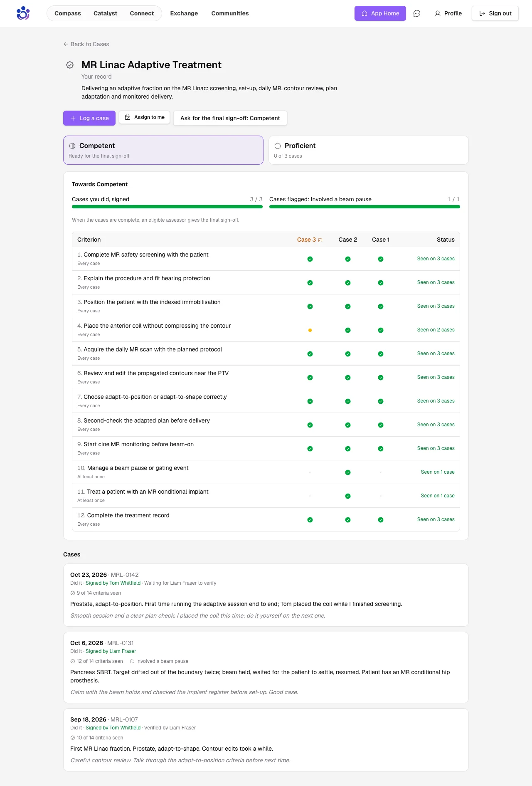Click 'Seen on 2 cases' status
This screenshot has height=786, width=532.
click(x=436, y=330)
